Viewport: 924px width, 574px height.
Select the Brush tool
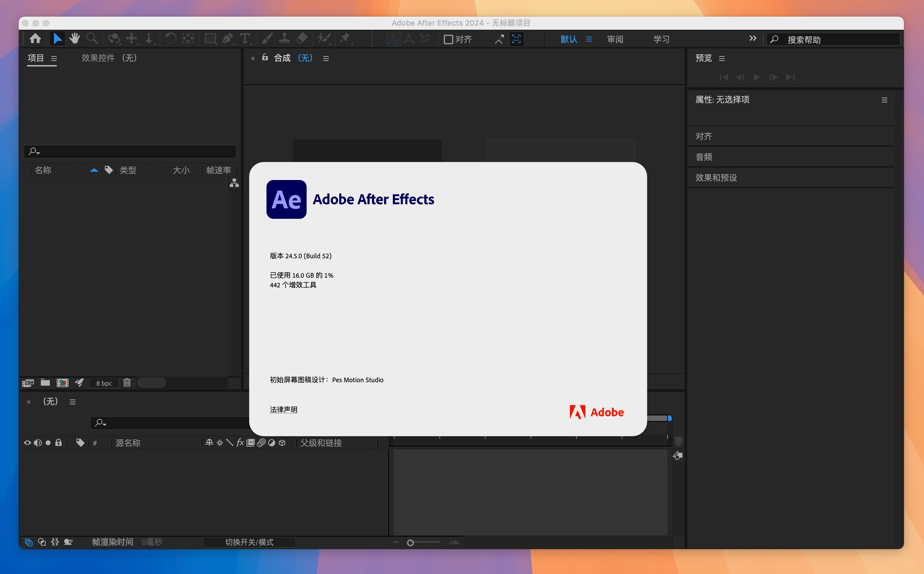267,39
